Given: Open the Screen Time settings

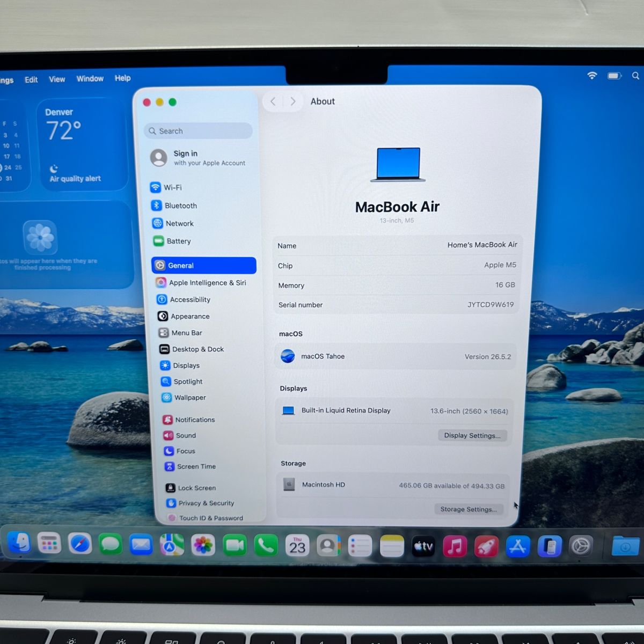Looking at the screenshot, I should (x=190, y=466).
